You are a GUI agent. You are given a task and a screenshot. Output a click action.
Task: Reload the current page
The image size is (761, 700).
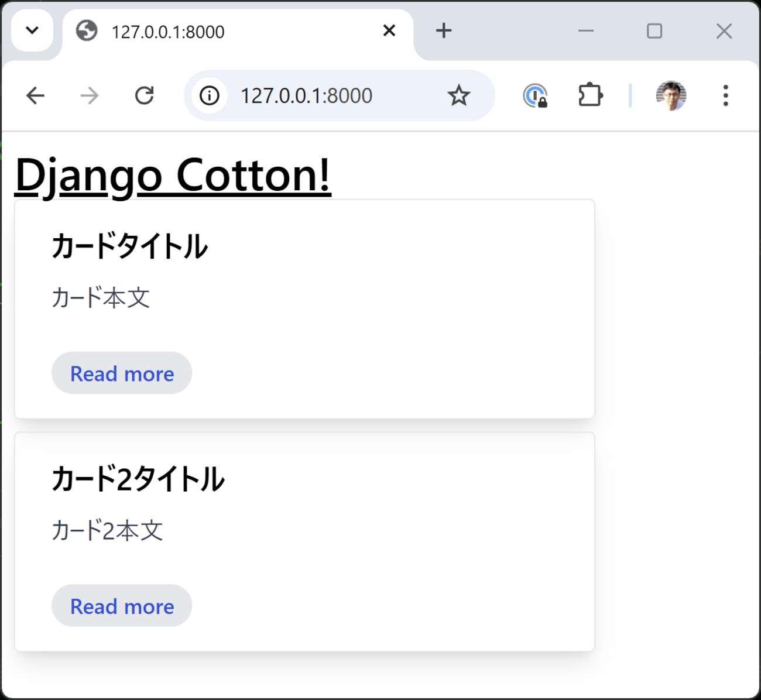tap(144, 95)
